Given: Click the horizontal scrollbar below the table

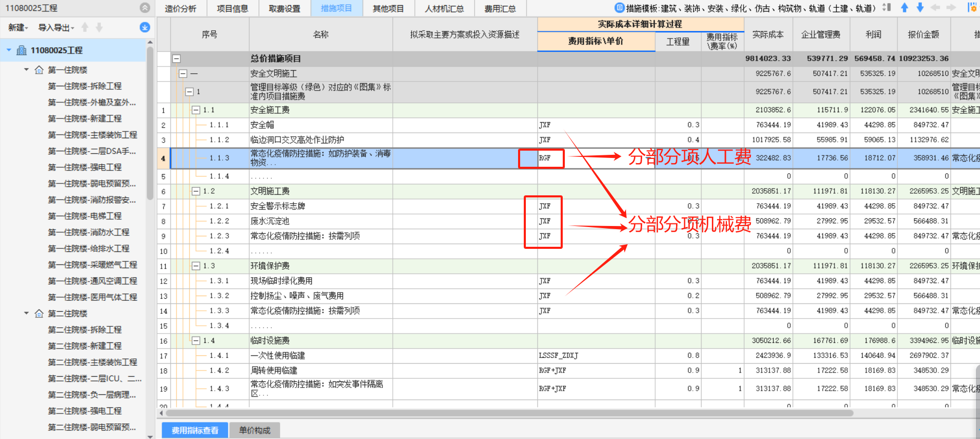Looking at the screenshot, I should pos(509,413).
